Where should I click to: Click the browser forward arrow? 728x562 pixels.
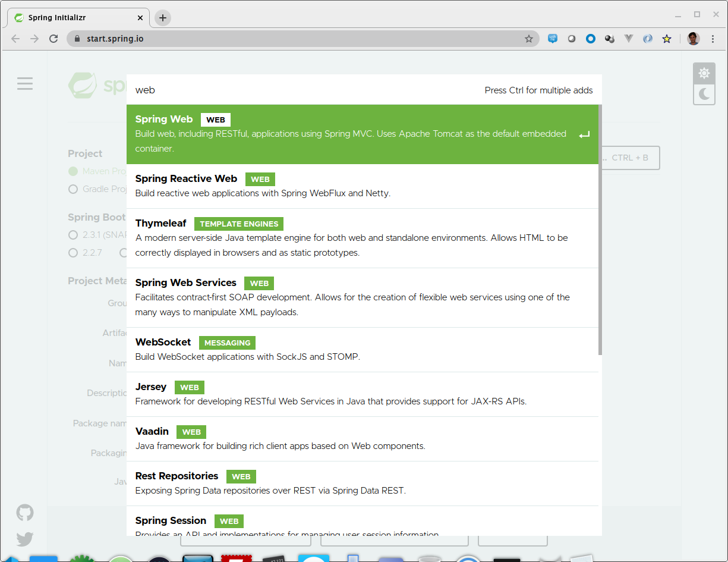pos(34,39)
